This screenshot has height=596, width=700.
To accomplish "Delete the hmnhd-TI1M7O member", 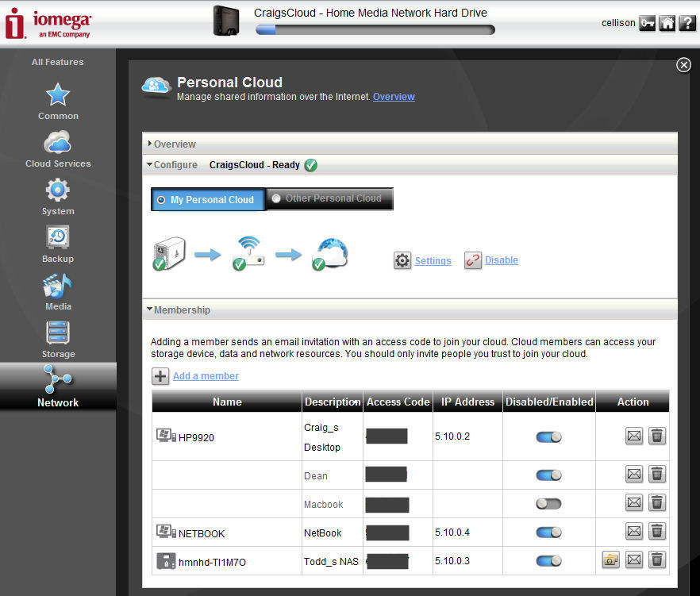I will [x=657, y=559].
